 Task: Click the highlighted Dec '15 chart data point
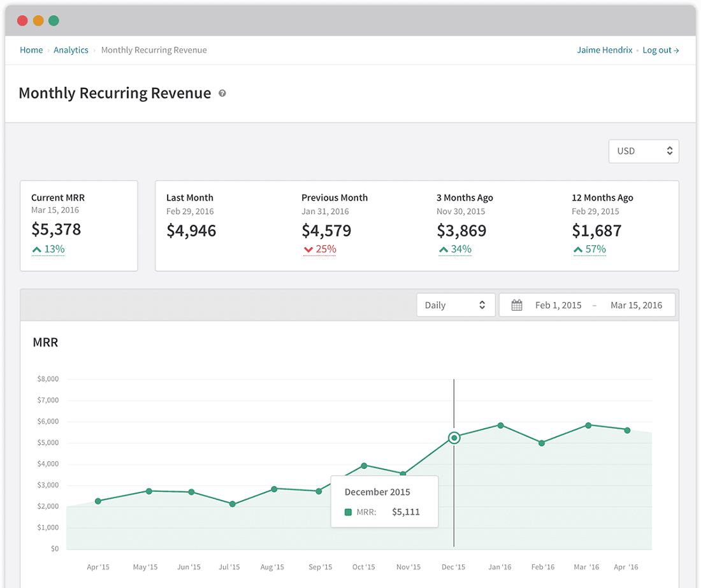coord(454,438)
